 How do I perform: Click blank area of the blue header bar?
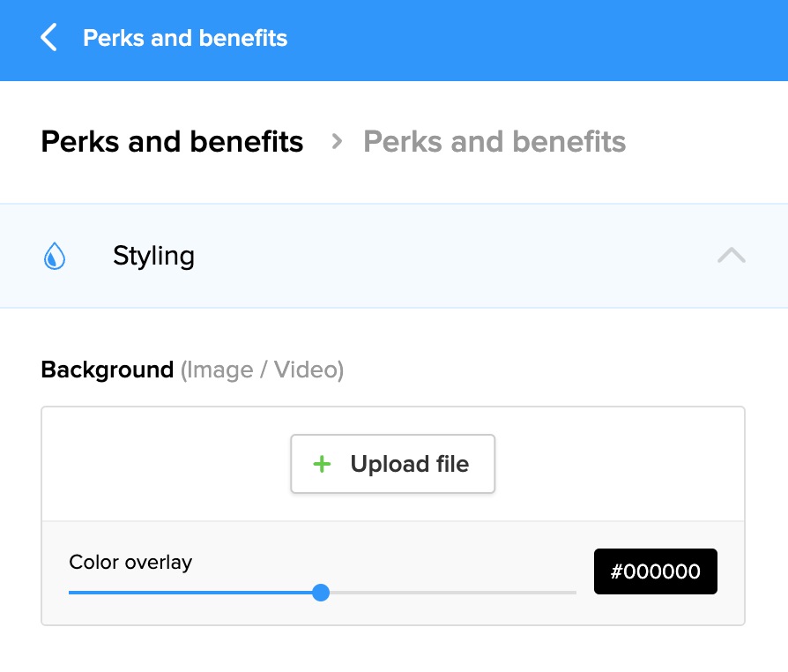546,40
